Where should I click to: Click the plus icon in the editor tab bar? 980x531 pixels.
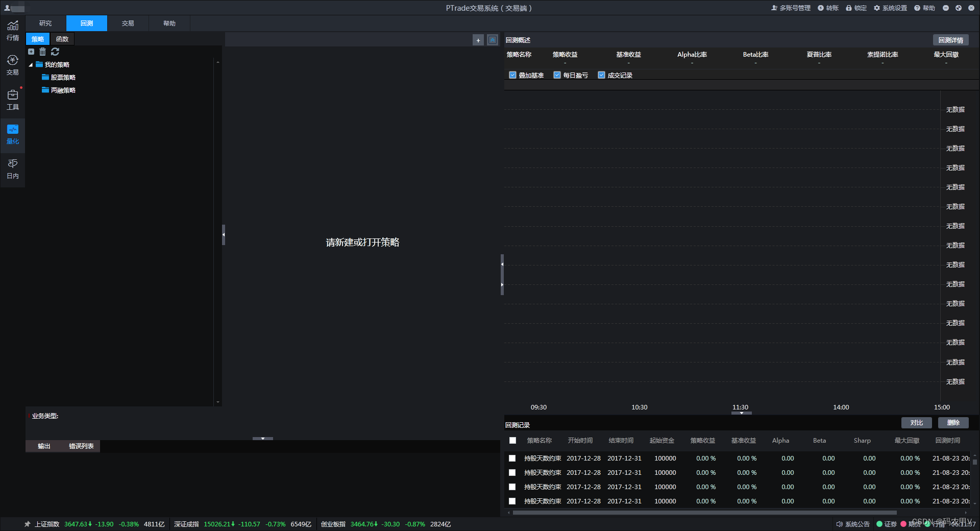pos(478,40)
